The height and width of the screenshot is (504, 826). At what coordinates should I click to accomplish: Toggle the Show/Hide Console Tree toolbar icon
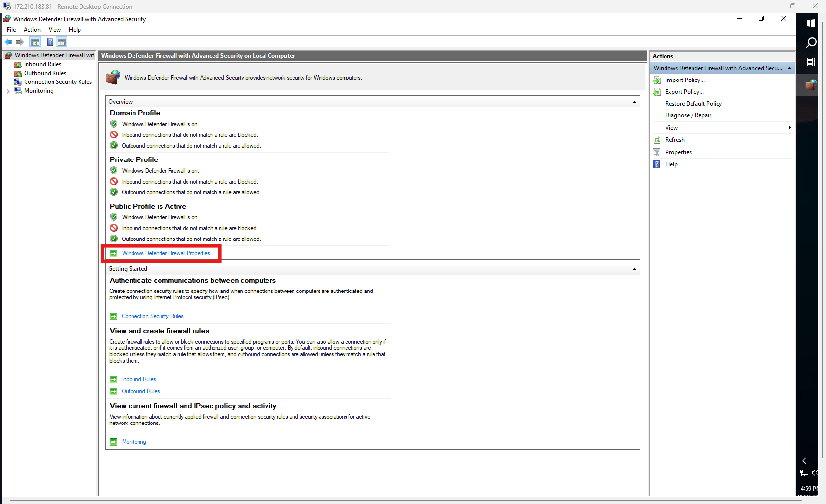coord(35,42)
